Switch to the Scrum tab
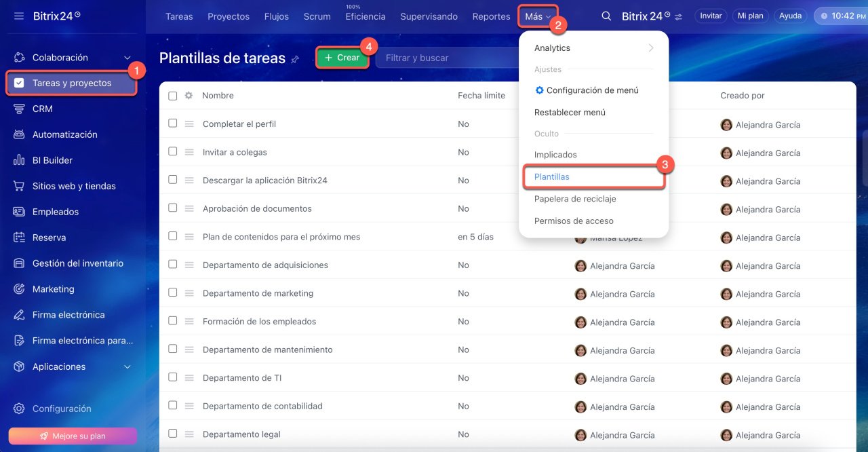This screenshot has height=452, width=868. click(x=317, y=16)
